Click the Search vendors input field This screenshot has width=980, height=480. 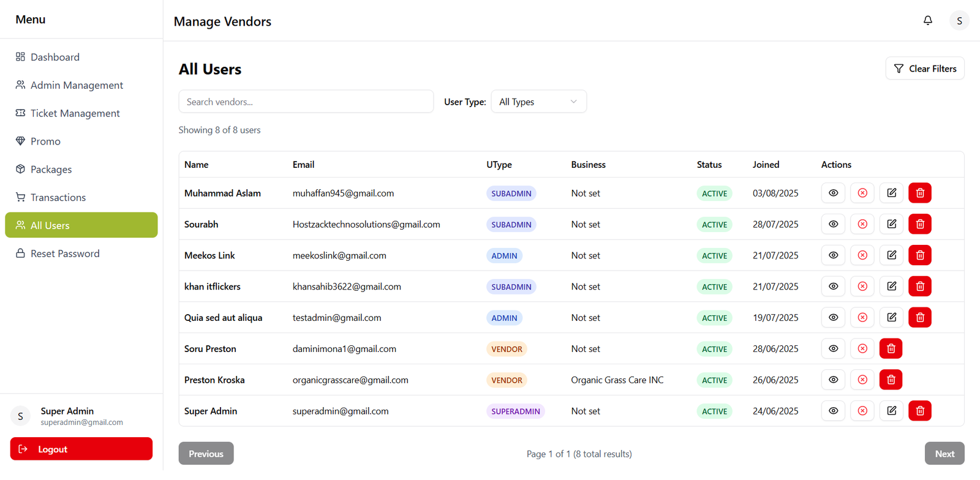click(306, 102)
